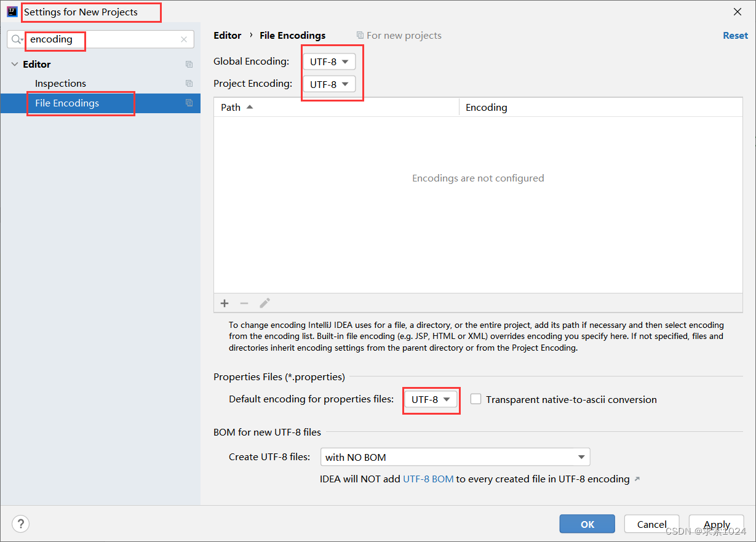Click the For new projects indicator icon
Image resolution: width=756 pixels, height=542 pixels.
(x=360, y=36)
